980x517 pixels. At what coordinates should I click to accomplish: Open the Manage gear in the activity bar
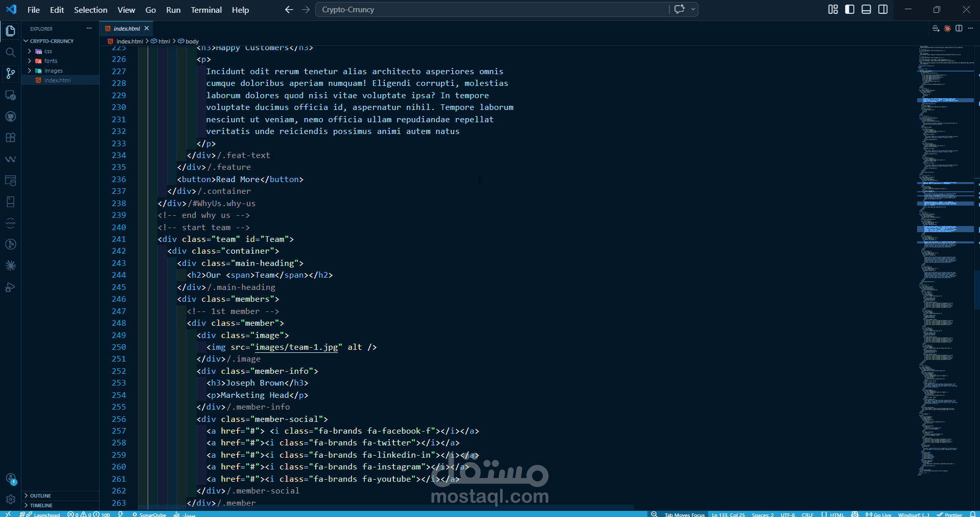[x=10, y=500]
